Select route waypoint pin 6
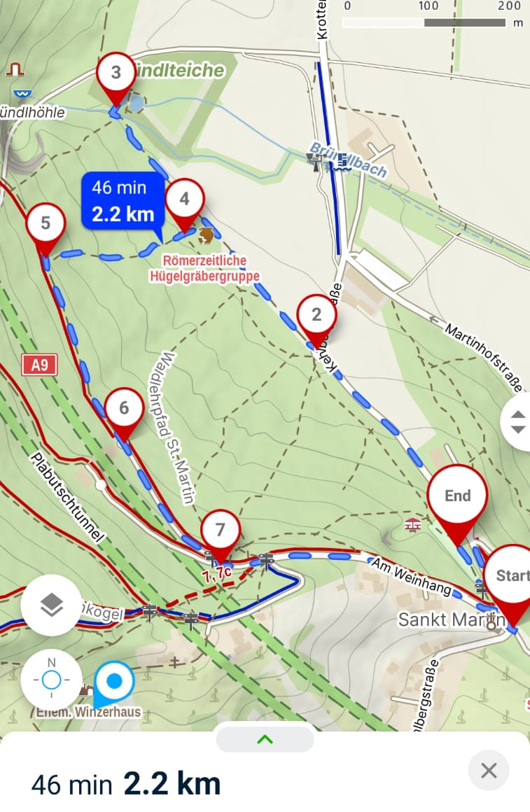The height and width of the screenshot is (812, 530). pos(124,413)
